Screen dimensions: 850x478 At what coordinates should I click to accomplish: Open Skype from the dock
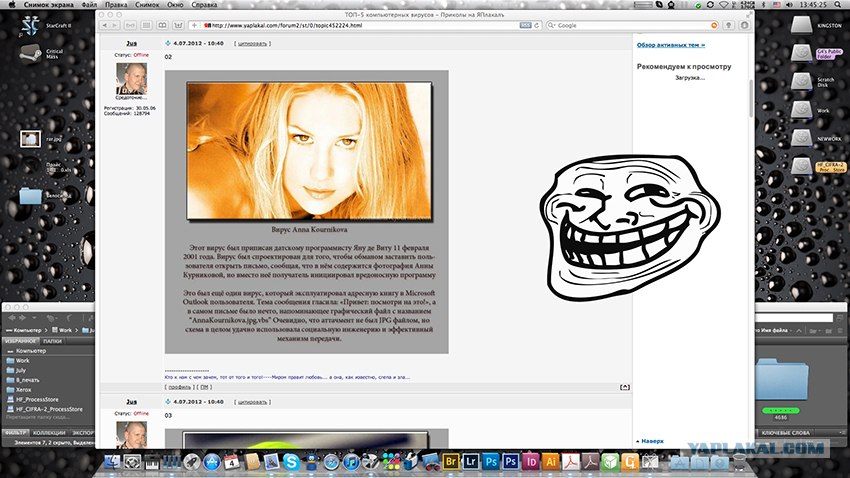pyautogui.click(x=290, y=462)
